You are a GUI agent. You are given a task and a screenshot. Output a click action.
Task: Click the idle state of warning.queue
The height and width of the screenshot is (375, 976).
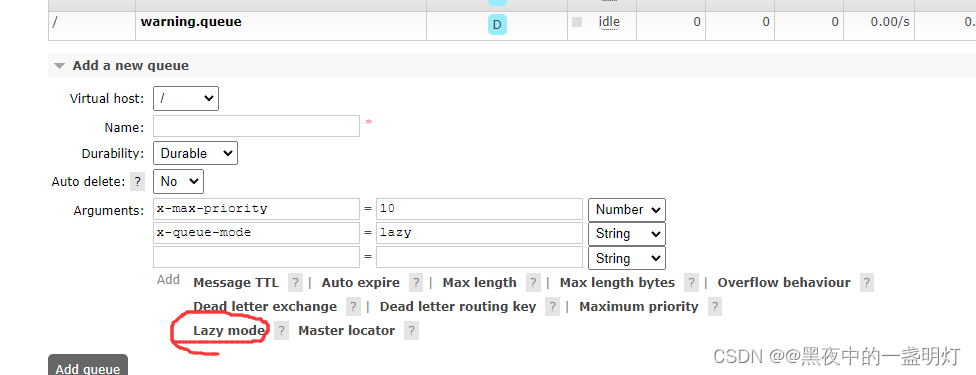(609, 22)
